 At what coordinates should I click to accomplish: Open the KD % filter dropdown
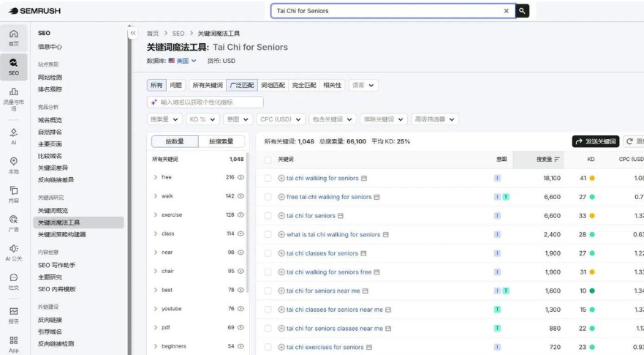coord(202,119)
